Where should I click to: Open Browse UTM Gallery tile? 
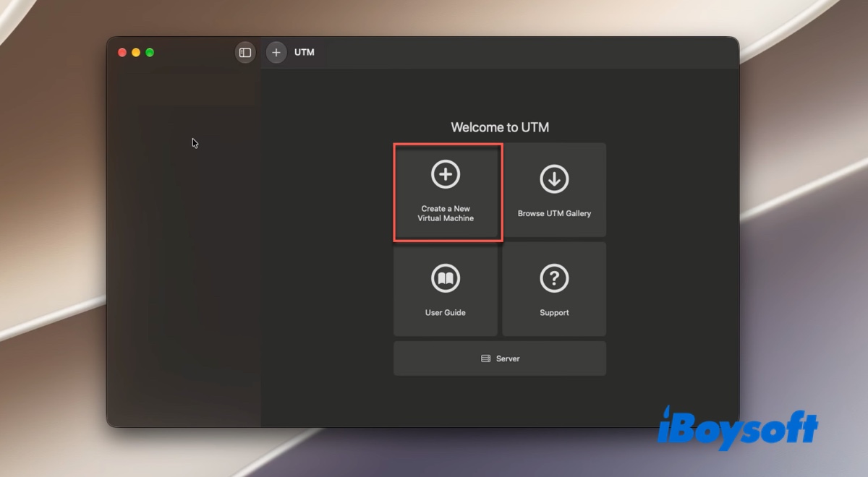(554, 190)
